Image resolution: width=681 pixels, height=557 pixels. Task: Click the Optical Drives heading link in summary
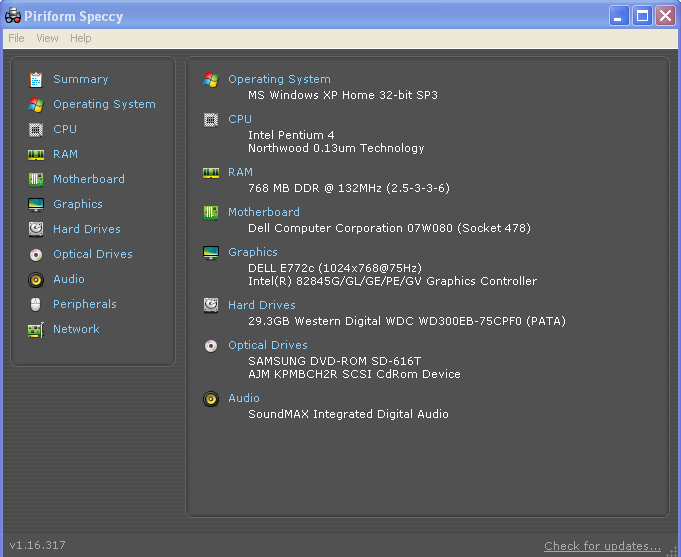click(x=268, y=345)
